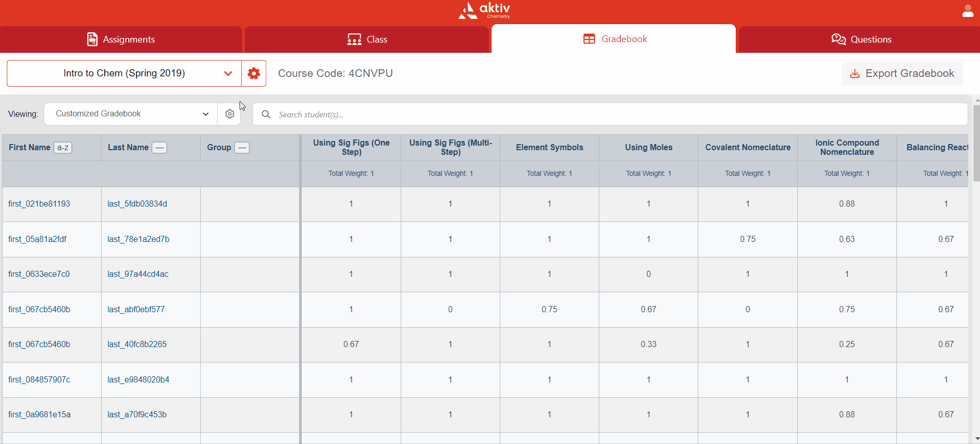Click the search magnifier icon

[x=266, y=114]
